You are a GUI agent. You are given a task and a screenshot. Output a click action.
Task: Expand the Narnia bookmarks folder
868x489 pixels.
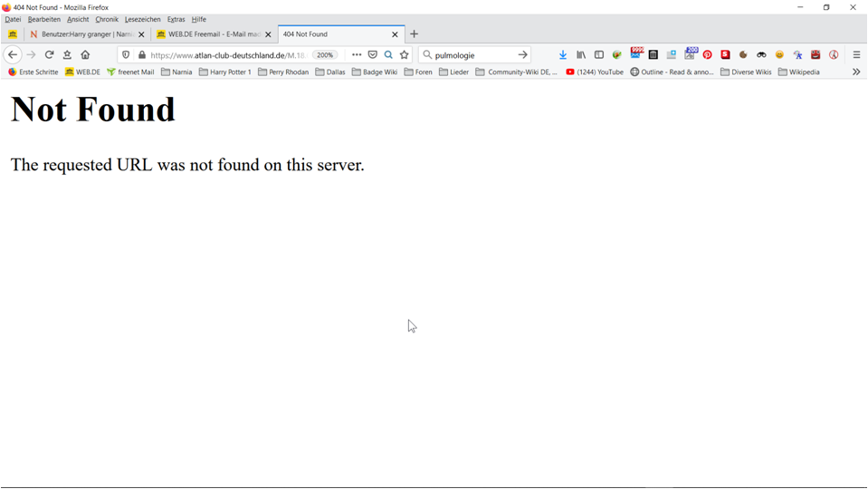(x=176, y=72)
